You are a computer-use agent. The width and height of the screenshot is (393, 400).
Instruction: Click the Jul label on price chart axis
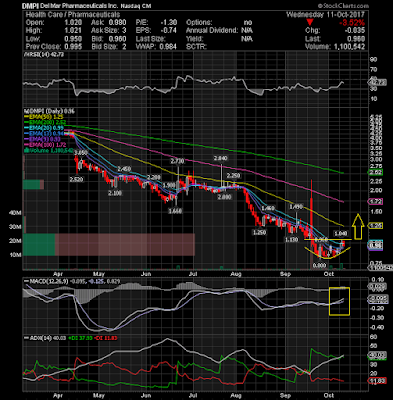tap(192, 274)
